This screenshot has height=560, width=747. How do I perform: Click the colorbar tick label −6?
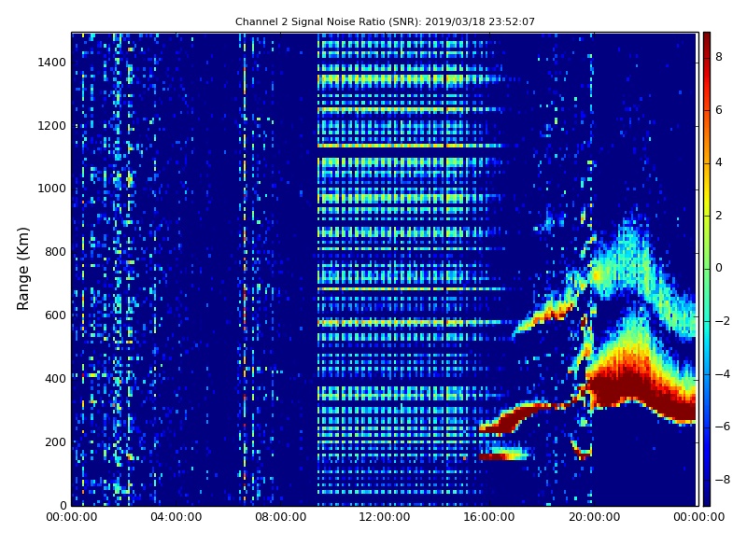tap(722, 427)
